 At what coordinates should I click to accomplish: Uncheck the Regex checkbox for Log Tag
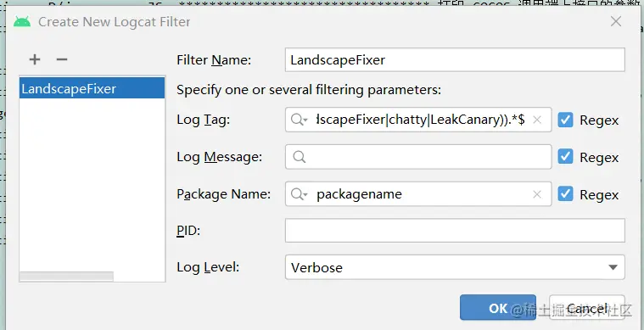tap(566, 120)
